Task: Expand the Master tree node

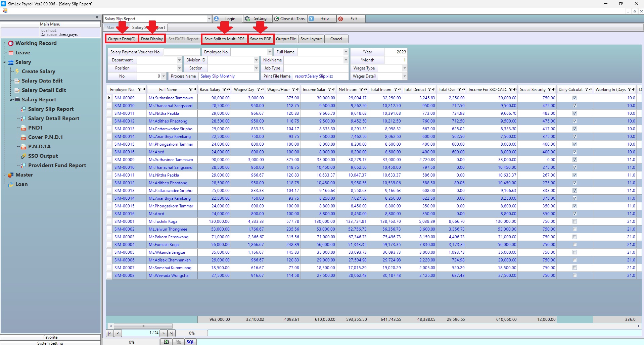Action: (5, 175)
